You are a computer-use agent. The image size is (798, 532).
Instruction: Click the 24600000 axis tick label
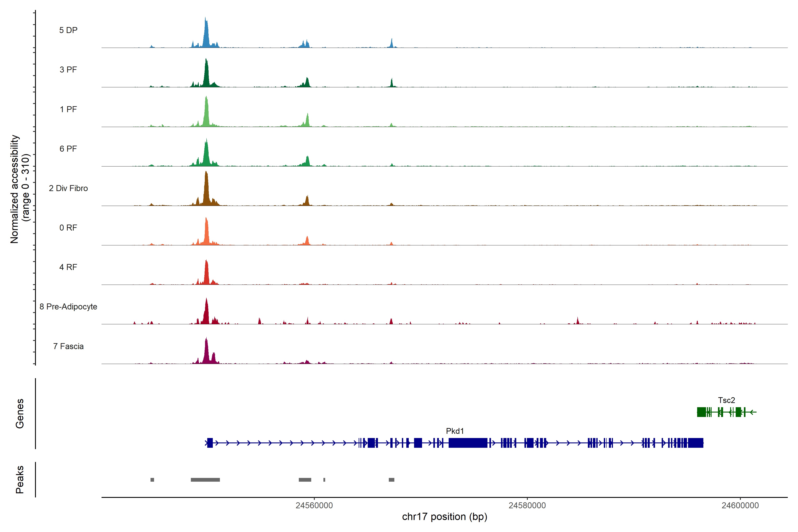click(740, 505)
